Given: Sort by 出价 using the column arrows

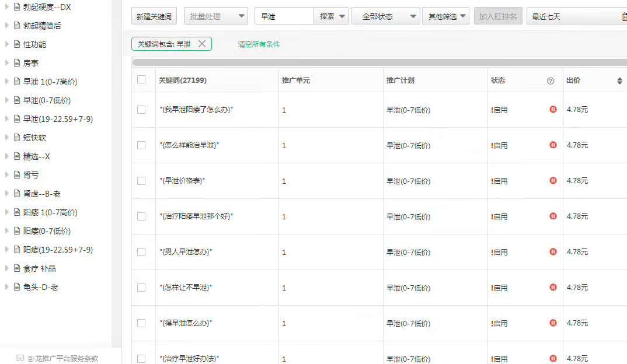Looking at the screenshot, I should point(619,81).
